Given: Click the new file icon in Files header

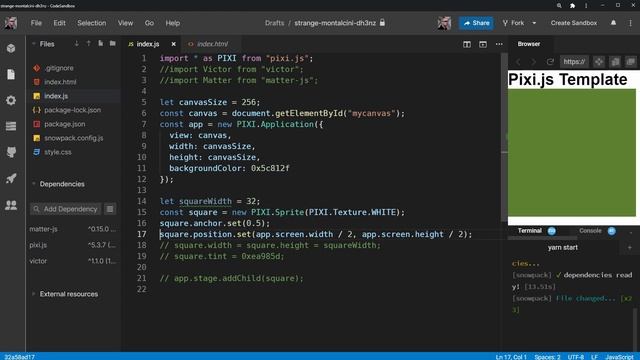Looking at the screenshot, I should point(100,44).
